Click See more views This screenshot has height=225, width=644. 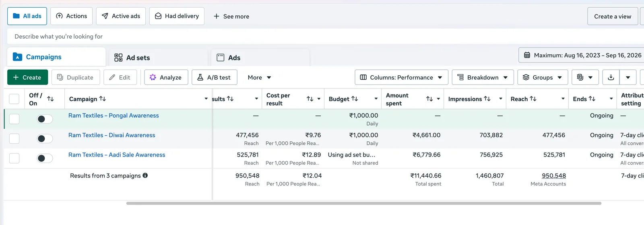[231, 17]
